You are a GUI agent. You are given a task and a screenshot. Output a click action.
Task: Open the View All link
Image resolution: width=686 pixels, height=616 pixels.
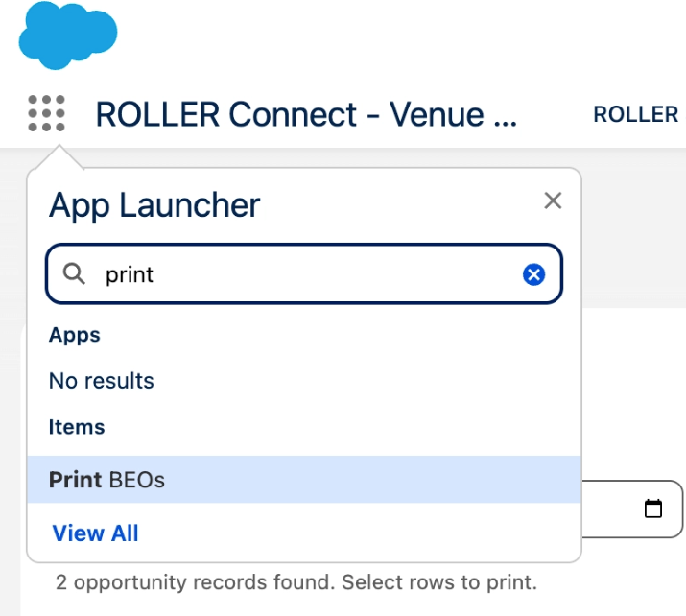click(95, 533)
